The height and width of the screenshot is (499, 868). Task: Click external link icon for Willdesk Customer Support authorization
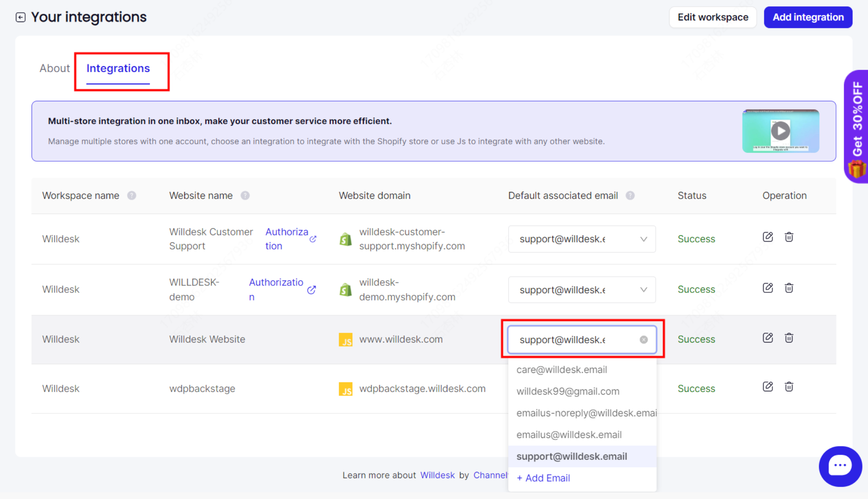point(313,239)
